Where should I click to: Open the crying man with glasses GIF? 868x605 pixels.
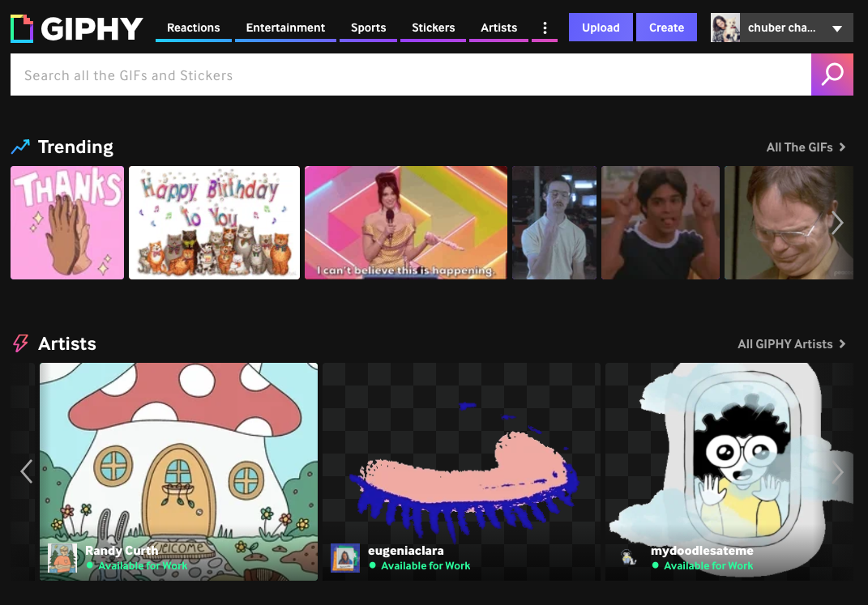point(789,223)
